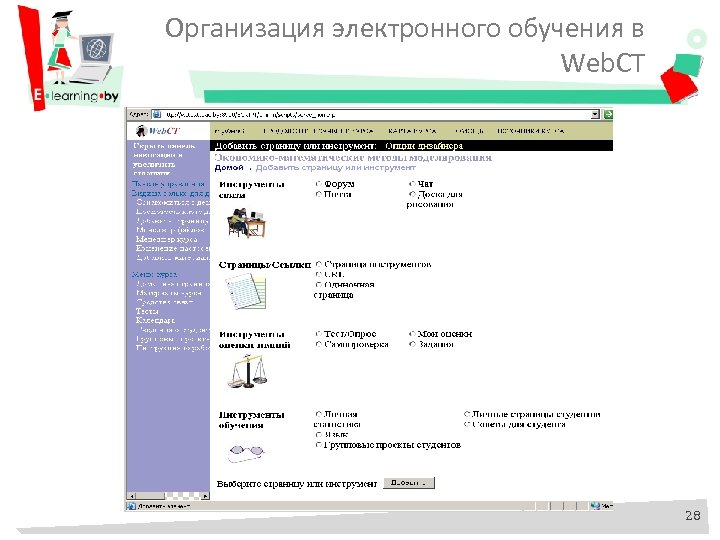Click the sidebar horizontal scrollbar track
720x540 pixels.
182,496
